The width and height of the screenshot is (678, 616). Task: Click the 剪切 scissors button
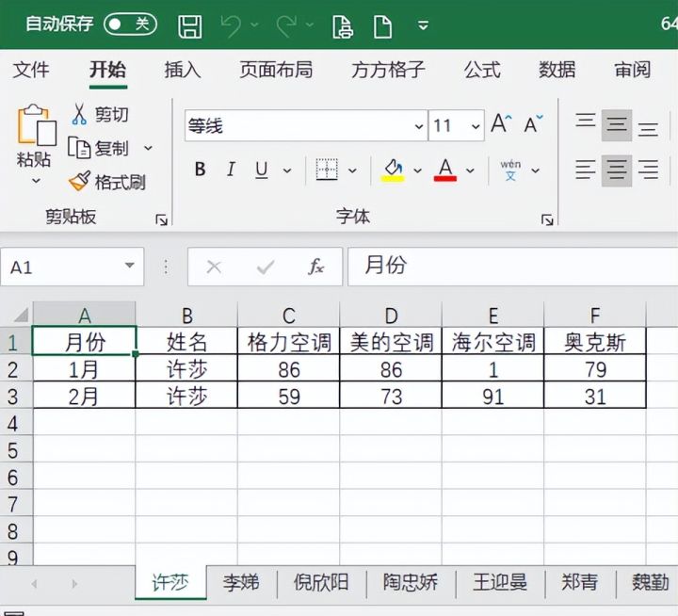pos(100,115)
